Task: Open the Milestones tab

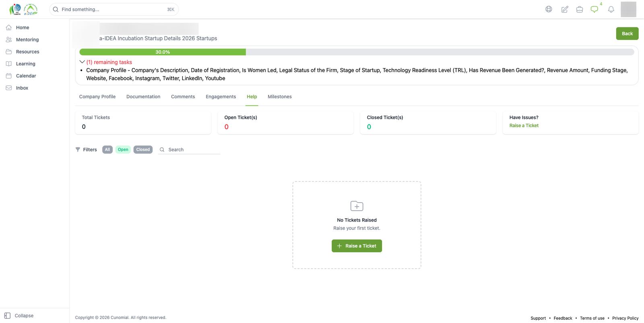Action: click(x=280, y=97)
